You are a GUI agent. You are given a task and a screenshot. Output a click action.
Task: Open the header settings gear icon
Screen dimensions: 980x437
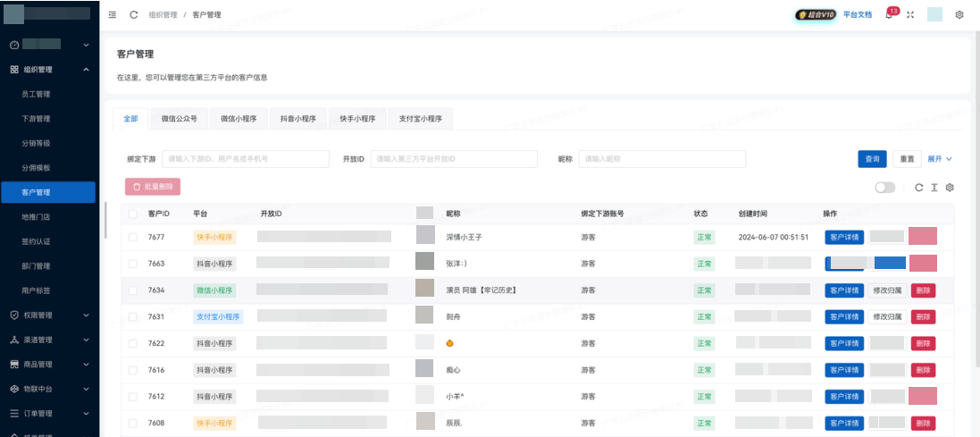point(959,14)
